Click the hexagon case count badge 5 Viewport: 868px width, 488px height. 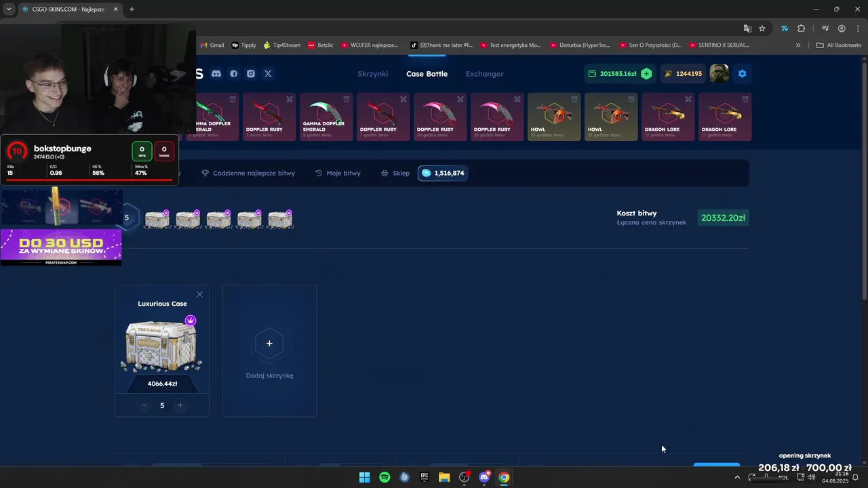coord(126,218)
